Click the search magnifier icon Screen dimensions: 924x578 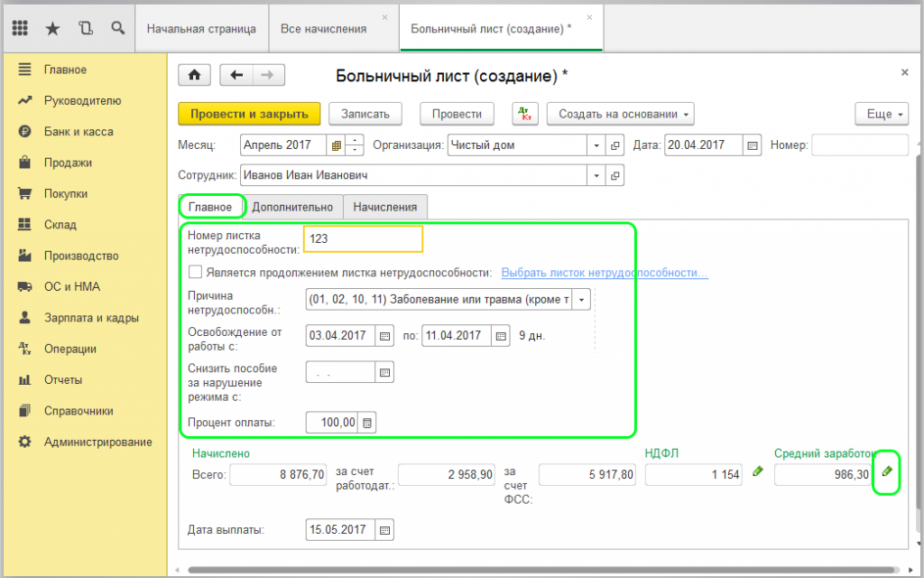[x=117, y=28]
